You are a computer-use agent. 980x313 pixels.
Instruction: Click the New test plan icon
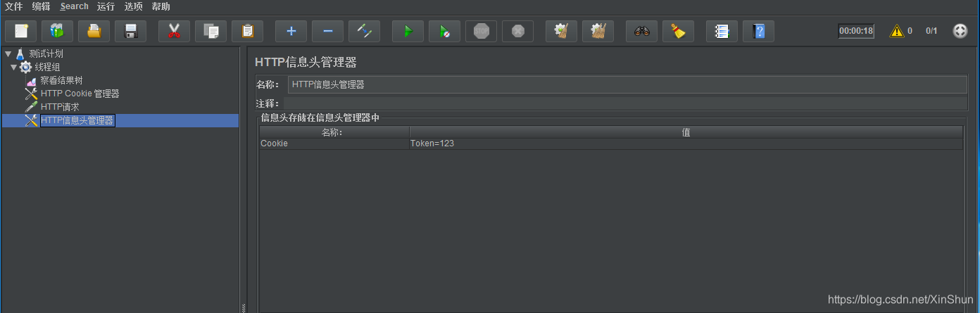(x=20, y=31)
